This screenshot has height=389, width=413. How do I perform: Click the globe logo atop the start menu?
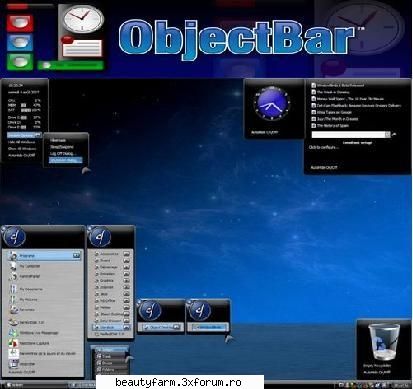click(14, 237)
